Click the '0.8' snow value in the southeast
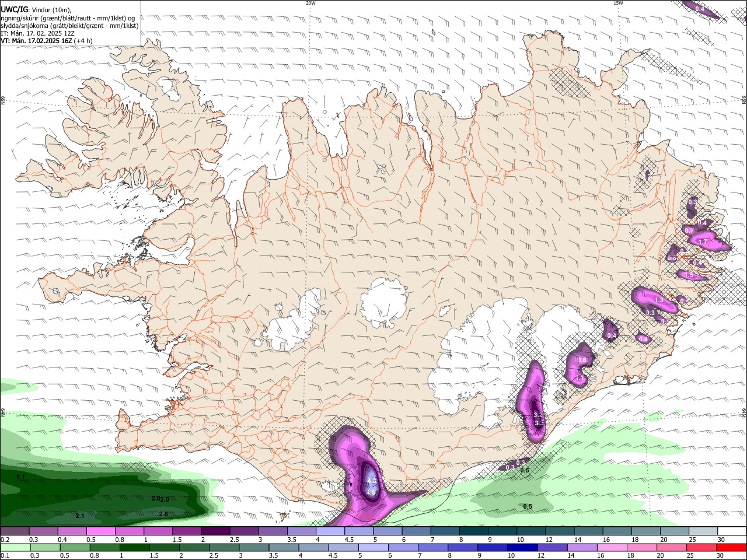The width and height of the screenshot is (747, 560). (643, 339)
